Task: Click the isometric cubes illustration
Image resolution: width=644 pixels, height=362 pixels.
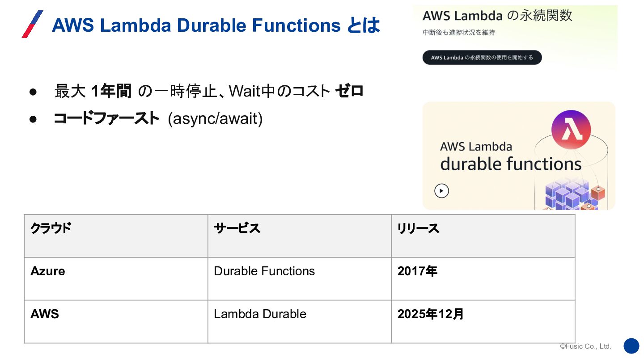Action: pyautogui.click(x=574, y=195)
